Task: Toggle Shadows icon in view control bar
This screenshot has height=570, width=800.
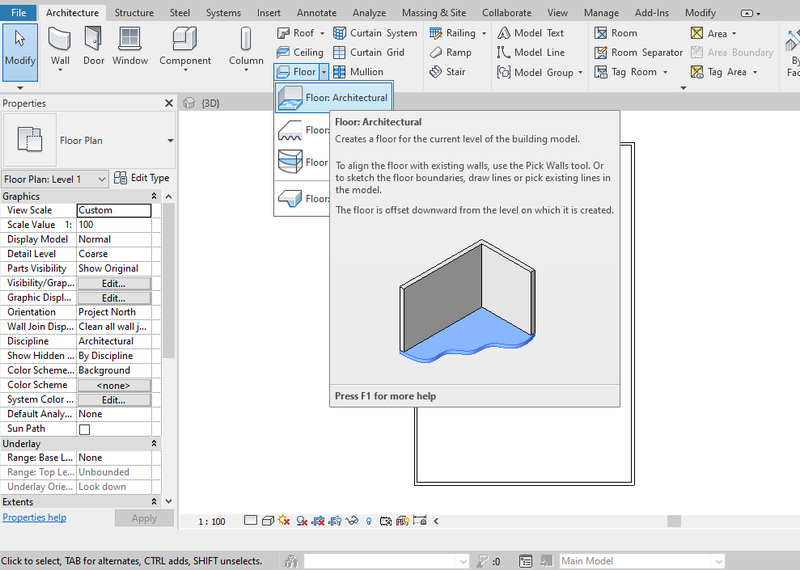Action: (302, 521)
